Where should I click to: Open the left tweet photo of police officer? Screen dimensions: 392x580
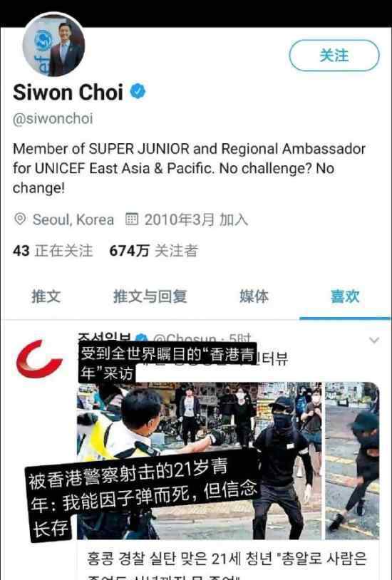200,460
